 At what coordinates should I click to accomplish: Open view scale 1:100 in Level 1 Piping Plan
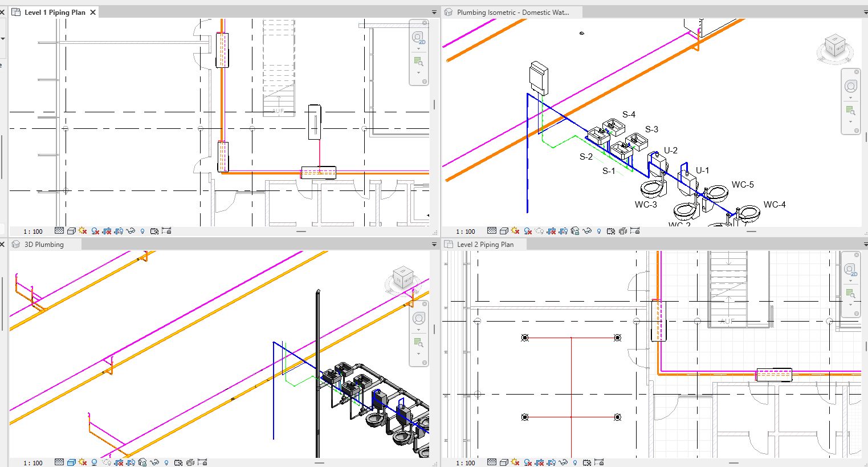pos(33,232)
